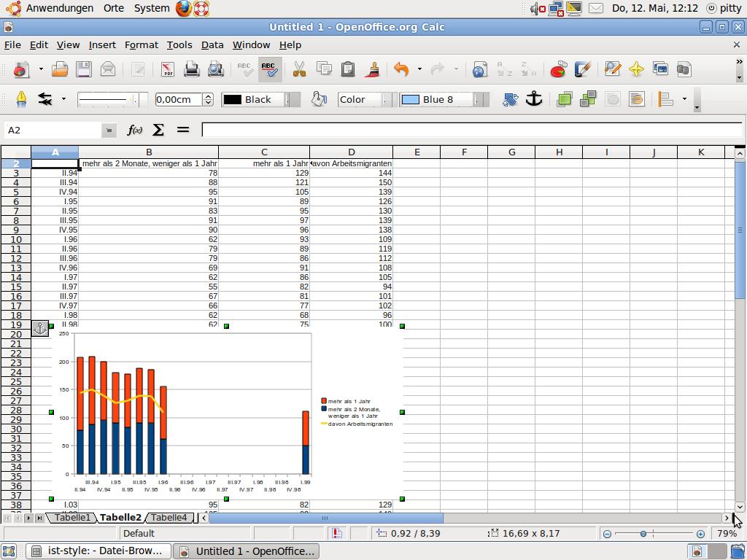Open the Format menu
Viewport: 747px width, 560px height.
click(x=141, y=44)
